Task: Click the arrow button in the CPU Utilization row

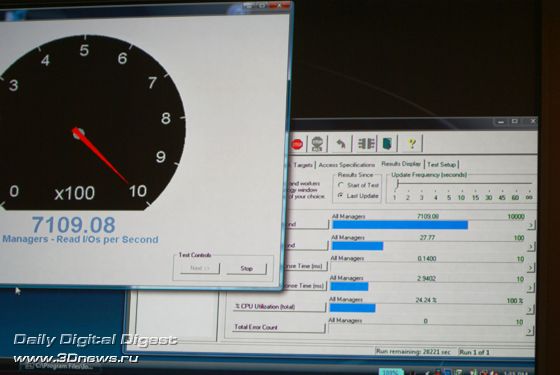Action: (x=530, y=309)
